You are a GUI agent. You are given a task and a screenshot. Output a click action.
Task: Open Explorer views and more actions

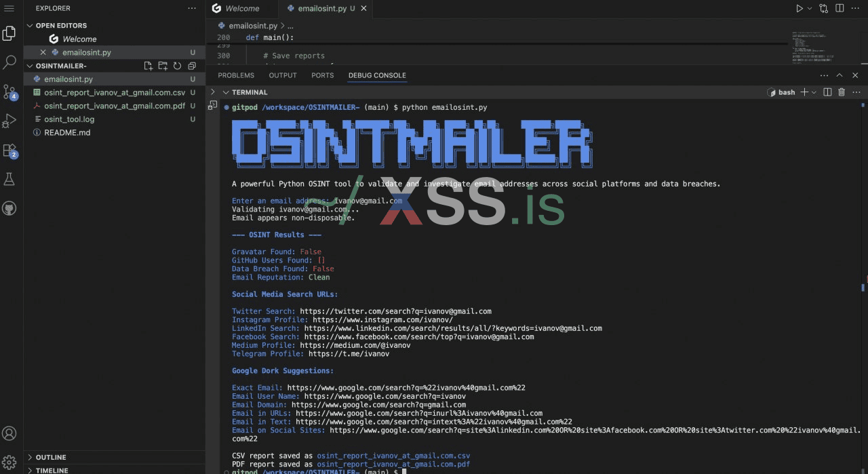point(192,8)
